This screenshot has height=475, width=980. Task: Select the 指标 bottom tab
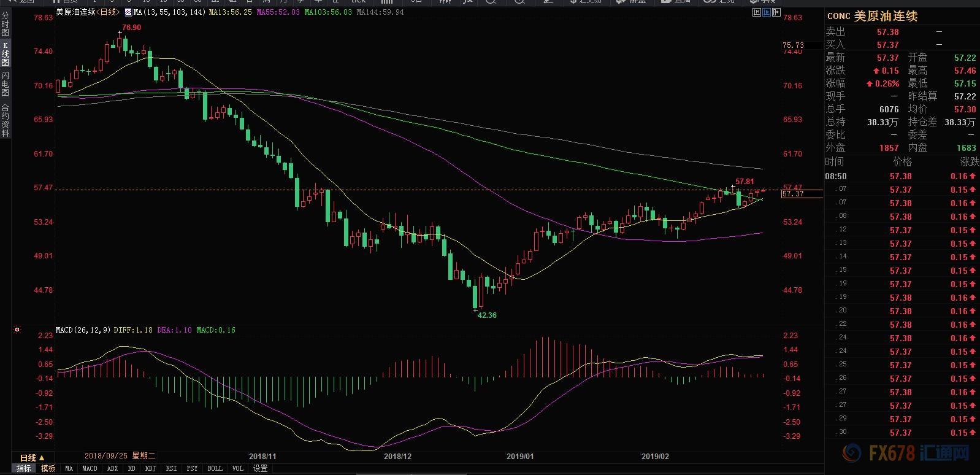coord(23,468)
